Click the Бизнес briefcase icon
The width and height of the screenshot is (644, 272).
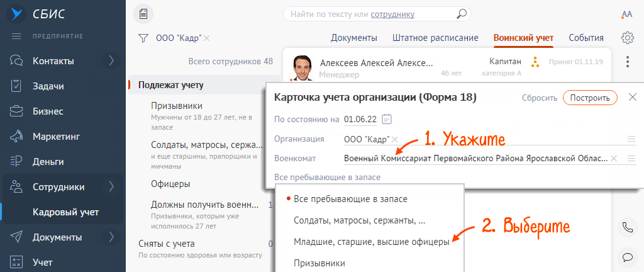(16, 111)
